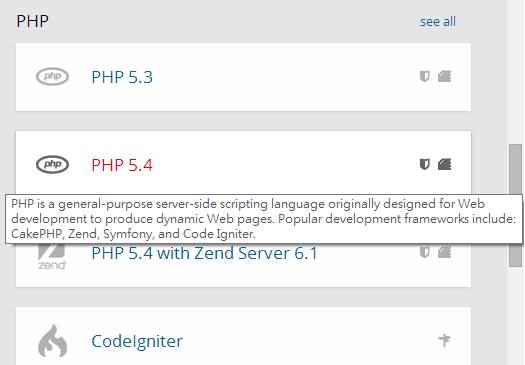Click the PHP section 'see all' link
This screenshot has height=365, width=525.
438,22
